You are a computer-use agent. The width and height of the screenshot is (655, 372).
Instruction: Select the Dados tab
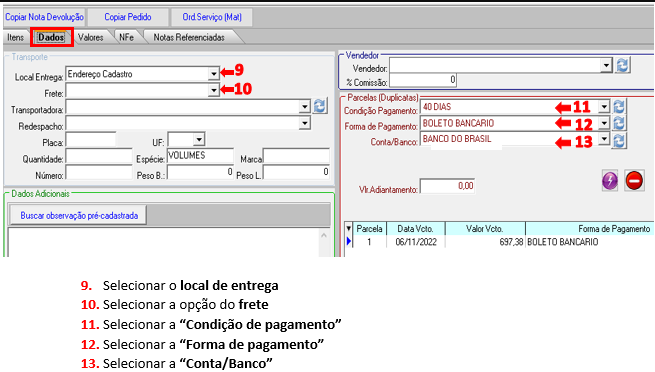pos(51,37)
